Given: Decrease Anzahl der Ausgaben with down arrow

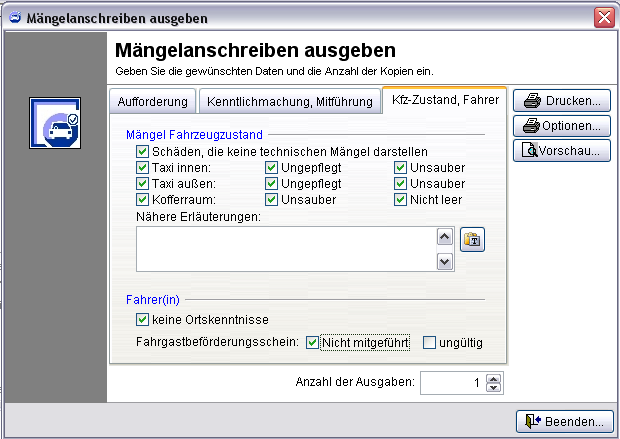Looking at the screenshot, I should (491, 388).
